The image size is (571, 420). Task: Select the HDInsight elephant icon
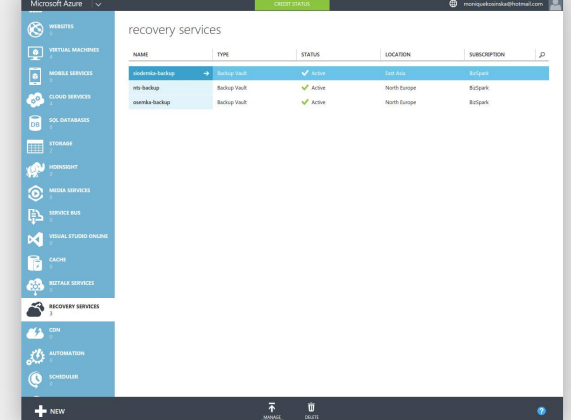[35, 170]
